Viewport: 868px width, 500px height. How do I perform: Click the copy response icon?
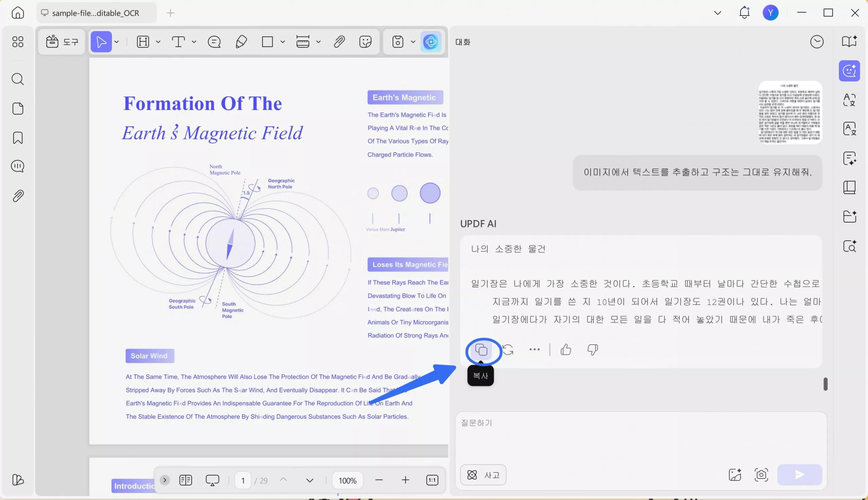(481, 350)
